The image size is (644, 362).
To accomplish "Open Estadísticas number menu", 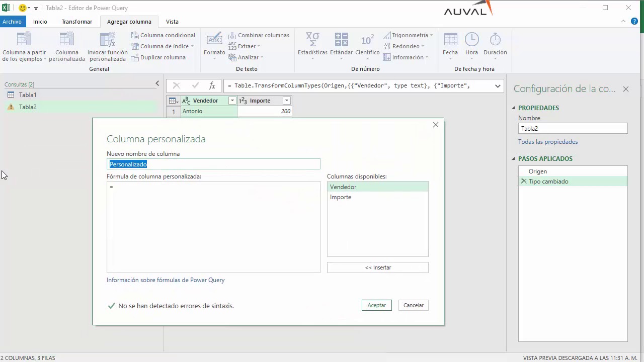I will (312, 46).
